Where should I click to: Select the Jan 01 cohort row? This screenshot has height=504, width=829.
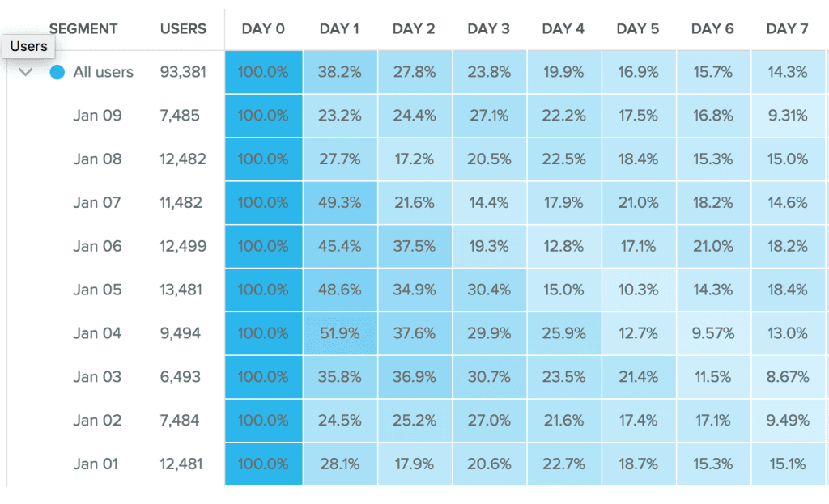click(x=99, y=464)
